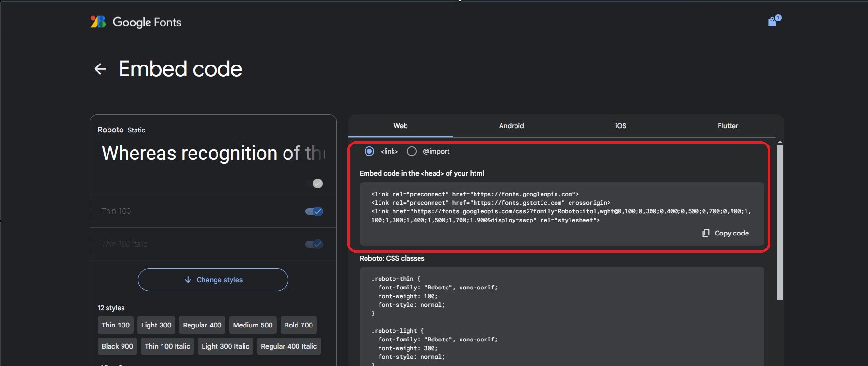Switch to the Flutter tab

pos(728,126)
